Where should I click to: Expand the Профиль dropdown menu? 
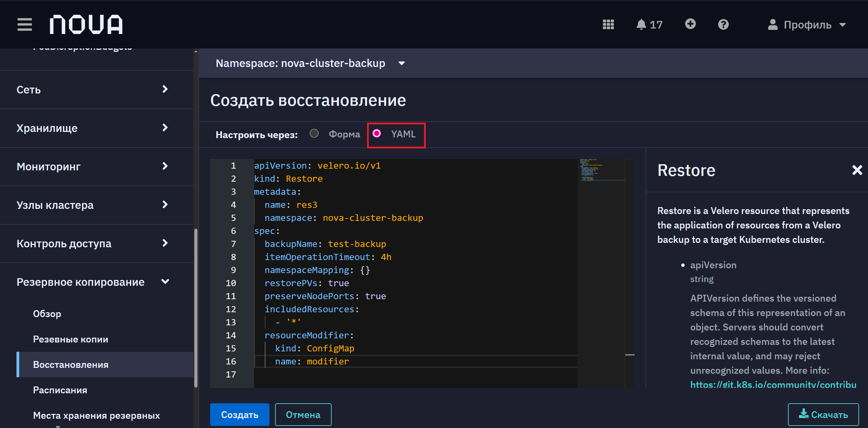coord(807,24)
